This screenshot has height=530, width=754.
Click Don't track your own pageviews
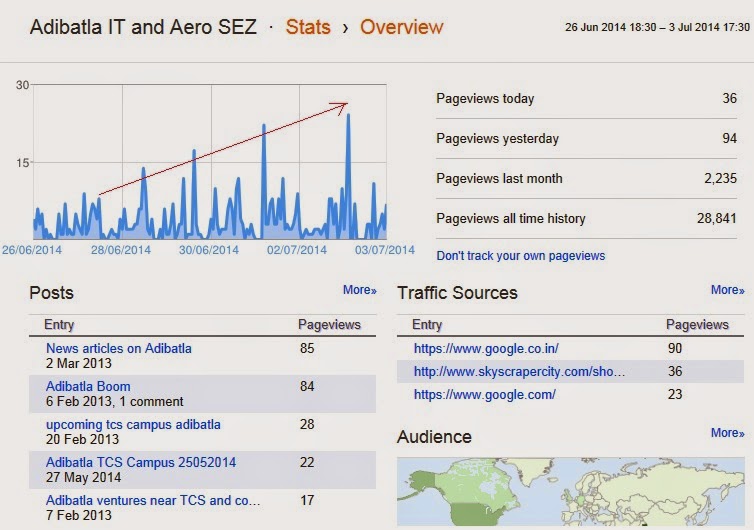coord(520,255)
